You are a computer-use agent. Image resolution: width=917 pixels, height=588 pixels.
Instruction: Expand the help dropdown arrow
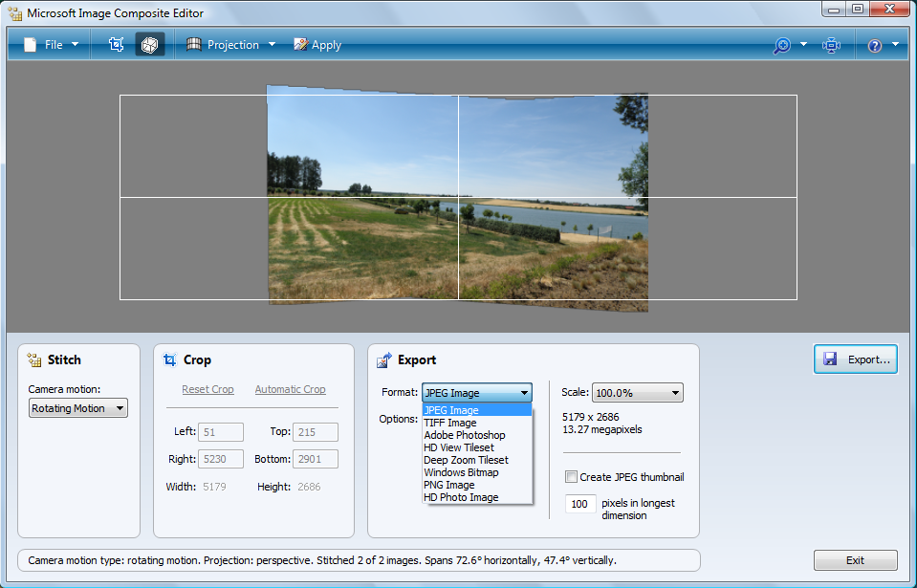pos(895,44)
